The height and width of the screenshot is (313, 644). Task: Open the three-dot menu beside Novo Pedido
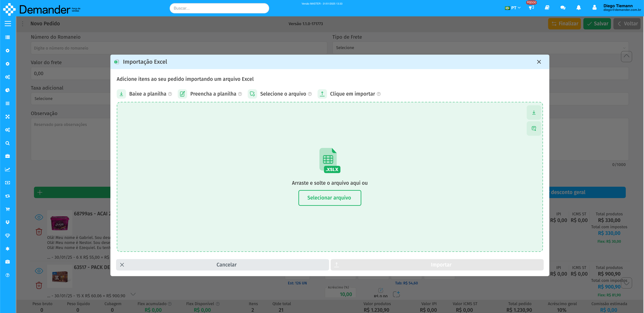[22, 24]
